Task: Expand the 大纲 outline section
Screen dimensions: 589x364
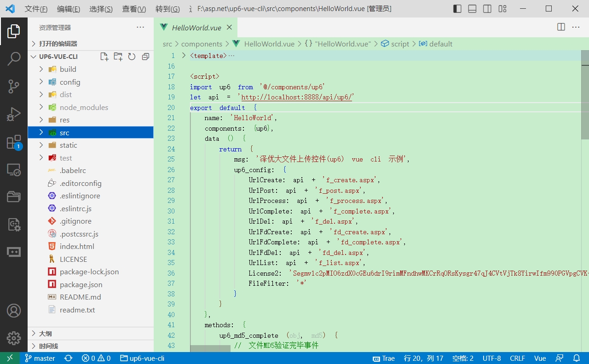Action: tap(45, 334)
